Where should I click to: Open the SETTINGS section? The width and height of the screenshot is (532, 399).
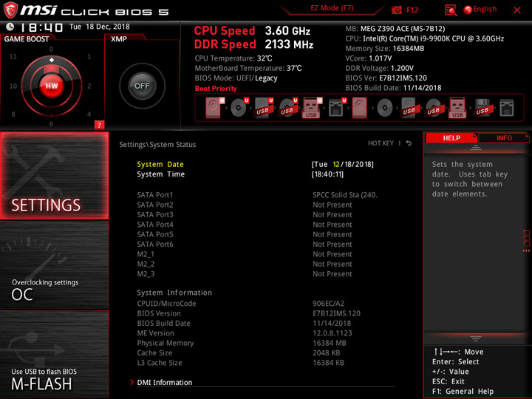coord(54,175)
